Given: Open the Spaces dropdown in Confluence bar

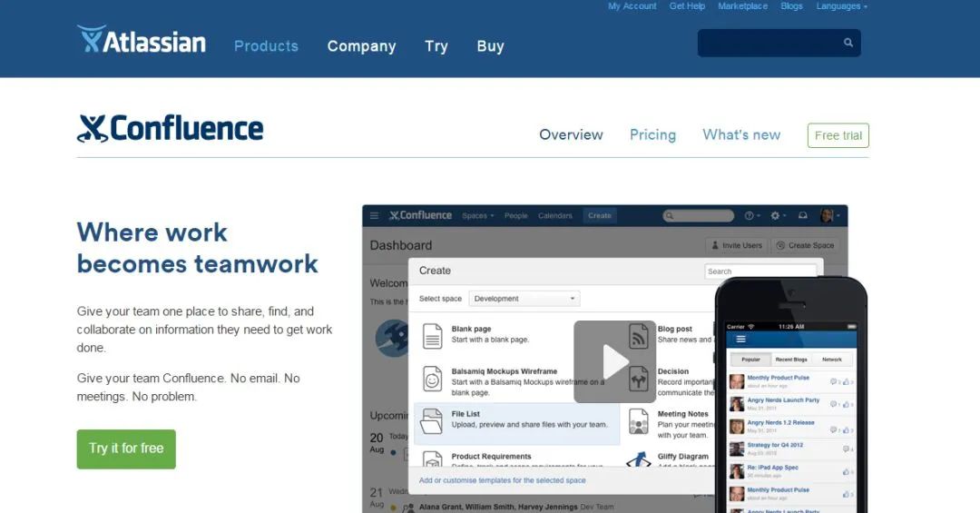Looking at the screenshot, I should pyautogui.click(x=477, y=216).
